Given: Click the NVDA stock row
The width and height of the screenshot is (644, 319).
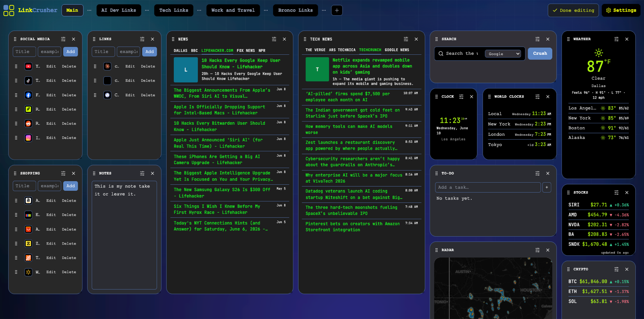Looking at the screenshot, I should (599, 224).
